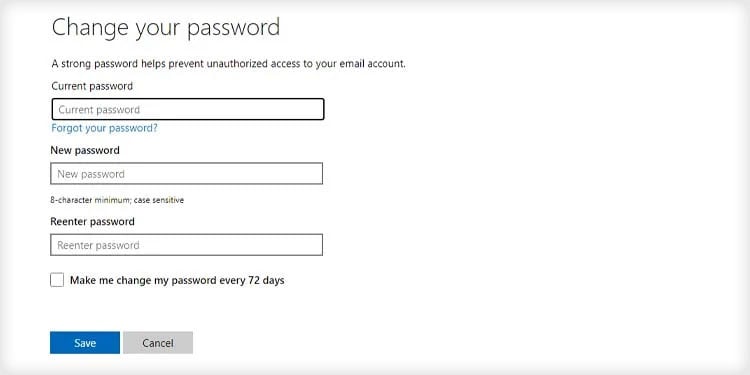Click the strong password description sentence
The image size is (750, 375).
(x=229, y=64)
